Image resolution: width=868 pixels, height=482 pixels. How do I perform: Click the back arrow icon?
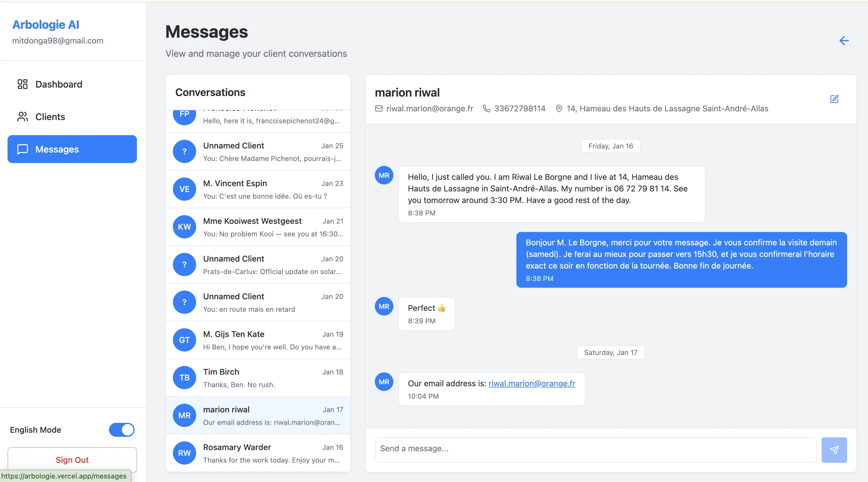point(844,41)
